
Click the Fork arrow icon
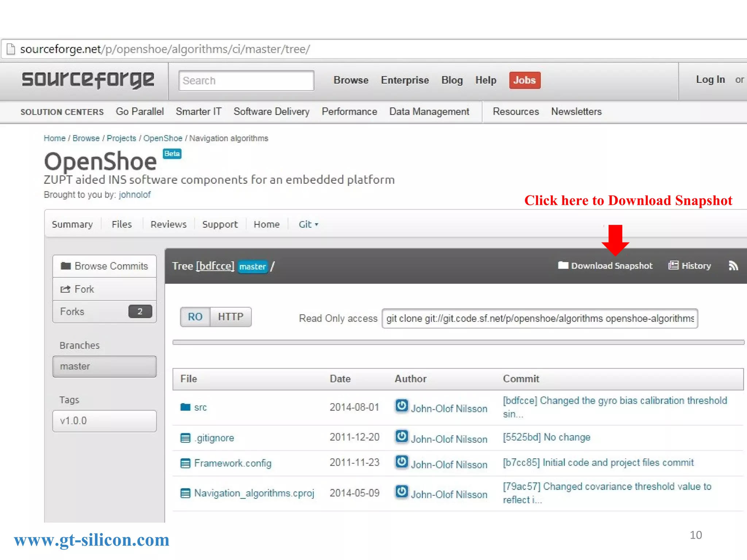coord(65,289)
